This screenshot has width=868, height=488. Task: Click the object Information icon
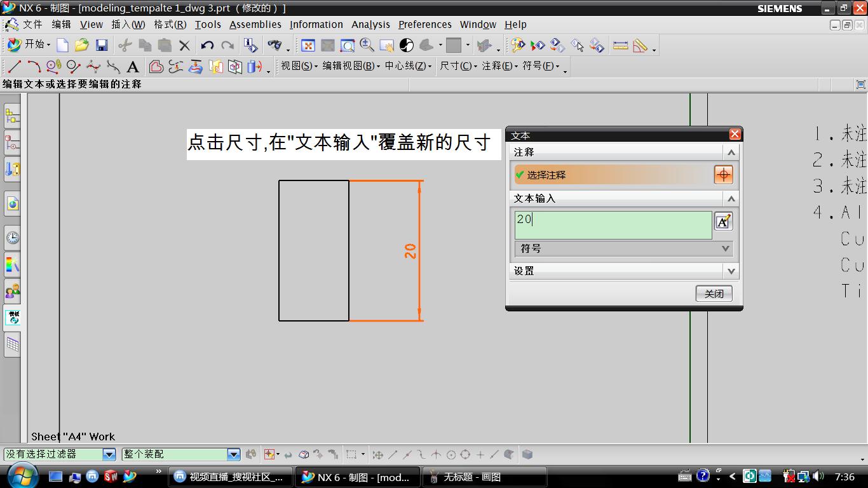(251, 45)
